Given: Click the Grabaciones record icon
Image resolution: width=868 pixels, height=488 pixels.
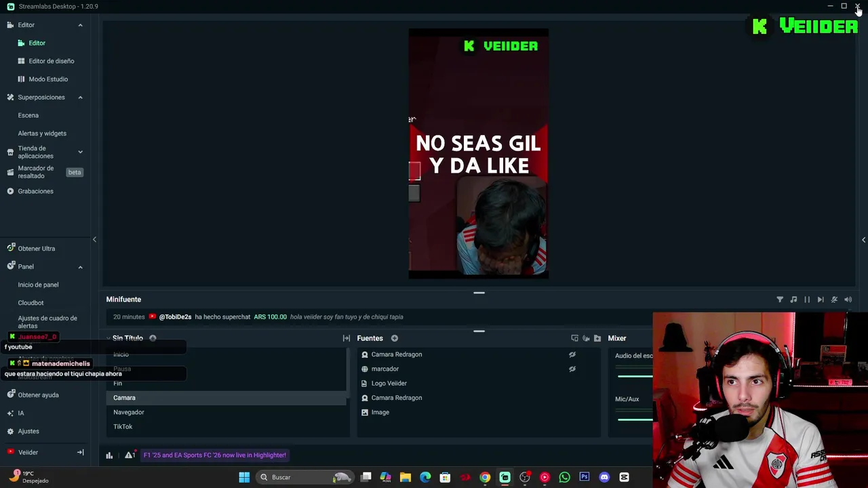Looking at the screenshot, I should point(10,191).
